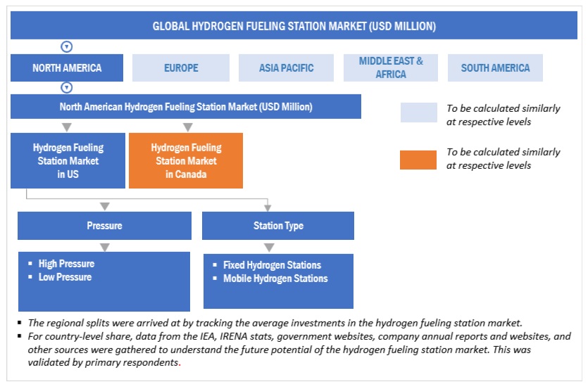
Task: Click the orange legend swatch
Action: point(419,158)
